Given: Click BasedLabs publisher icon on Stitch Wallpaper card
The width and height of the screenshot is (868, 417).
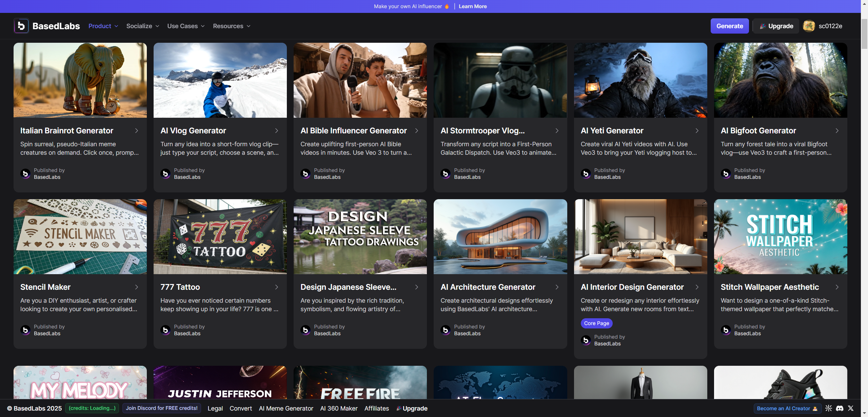Looking at the screenshot, I should (726, 330).
